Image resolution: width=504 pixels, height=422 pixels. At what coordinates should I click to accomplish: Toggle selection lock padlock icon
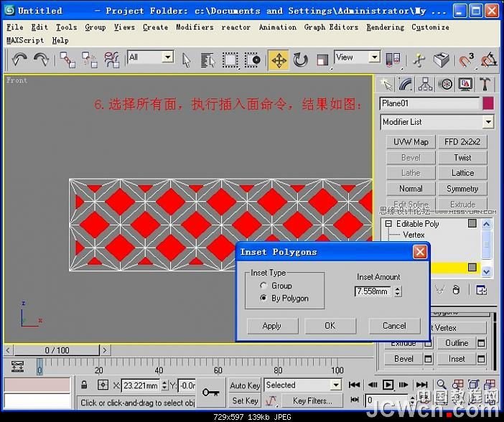click(84, 385)
